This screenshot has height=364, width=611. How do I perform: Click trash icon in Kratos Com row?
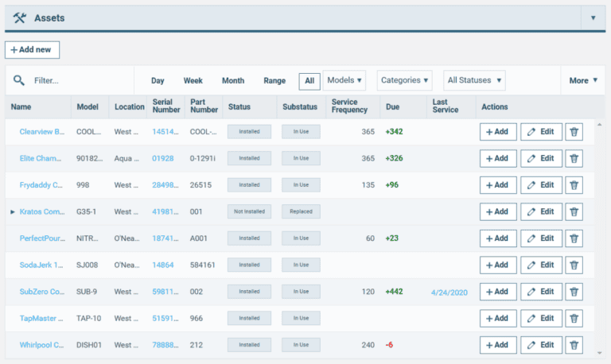pyautogui.click(x=574, y=212)
